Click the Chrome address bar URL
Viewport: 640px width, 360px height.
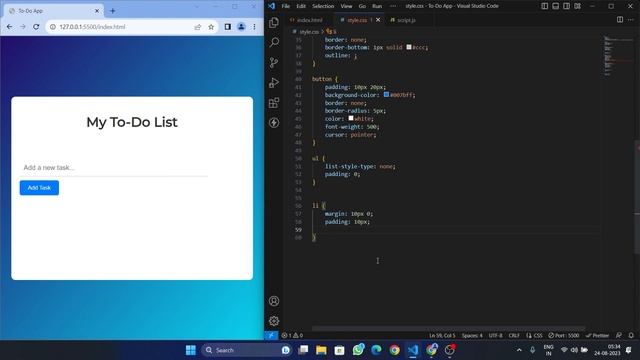pos(92,27)
